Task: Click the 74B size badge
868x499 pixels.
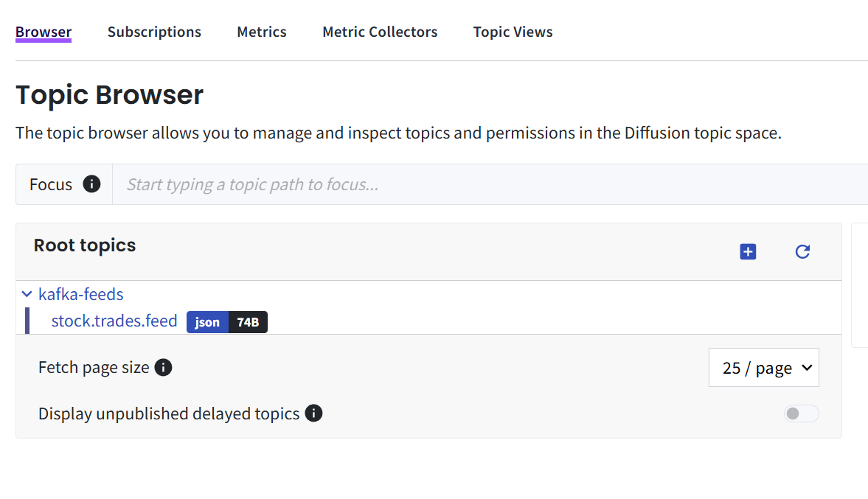Action: click(x=248, y=322)
